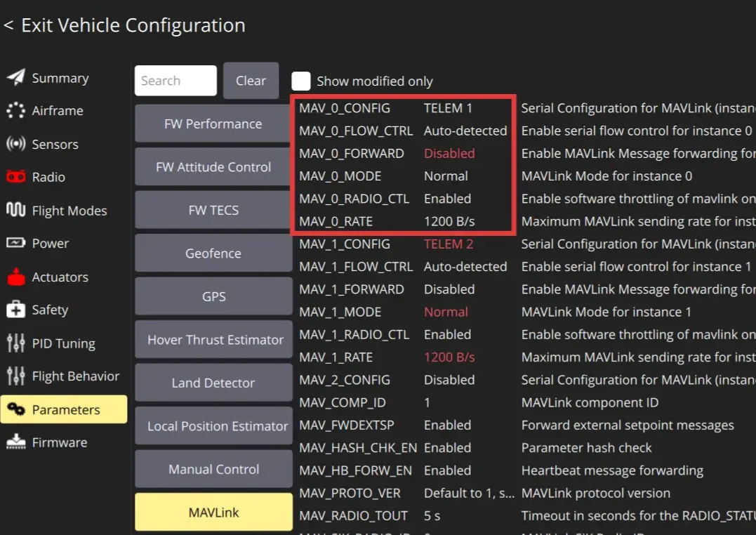Select the FW TECS parameter group
The width and height of the screenshot is (756, 535).
pos(213,211)
